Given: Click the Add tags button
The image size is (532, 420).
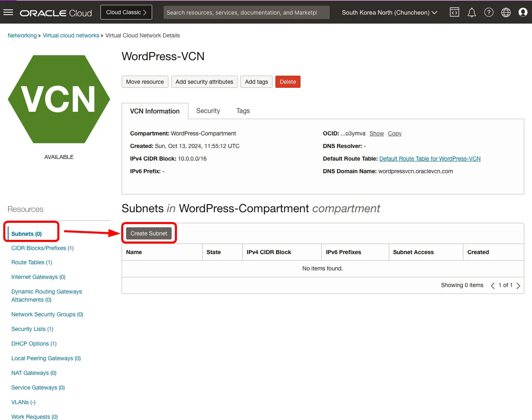Looking at the screenshot, I should click(256, 82).
